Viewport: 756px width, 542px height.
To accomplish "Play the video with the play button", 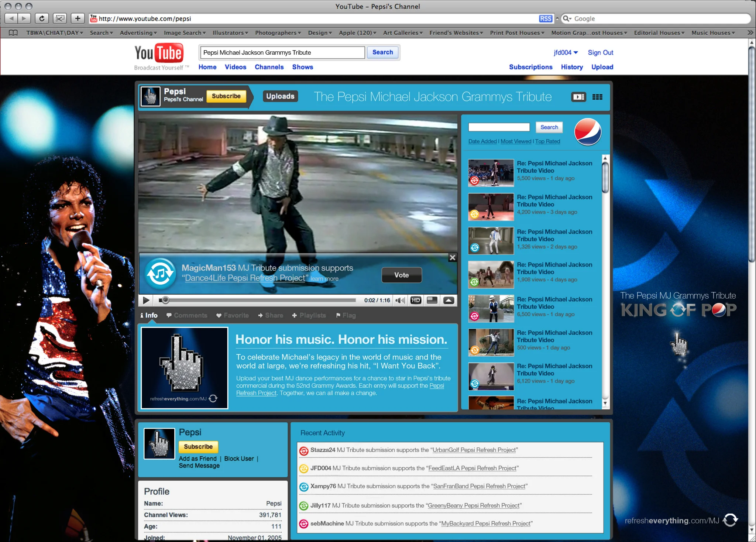I will [146, 301].
